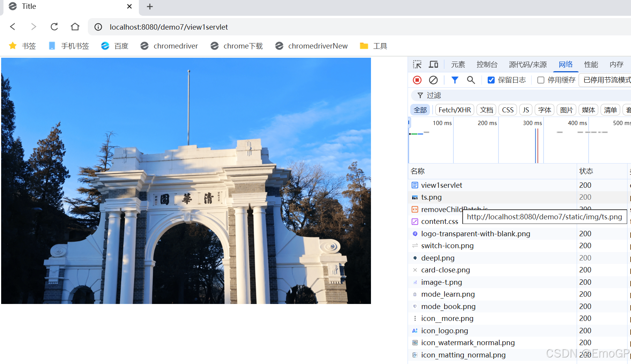Open the network search magnifier
Image resolution: width=631 pixels, height=364 pixels.
point(471,80)
